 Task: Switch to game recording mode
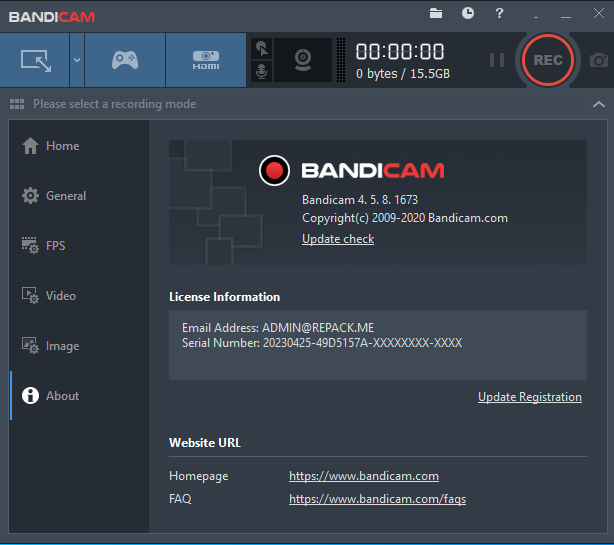click(x=125, y=60)
